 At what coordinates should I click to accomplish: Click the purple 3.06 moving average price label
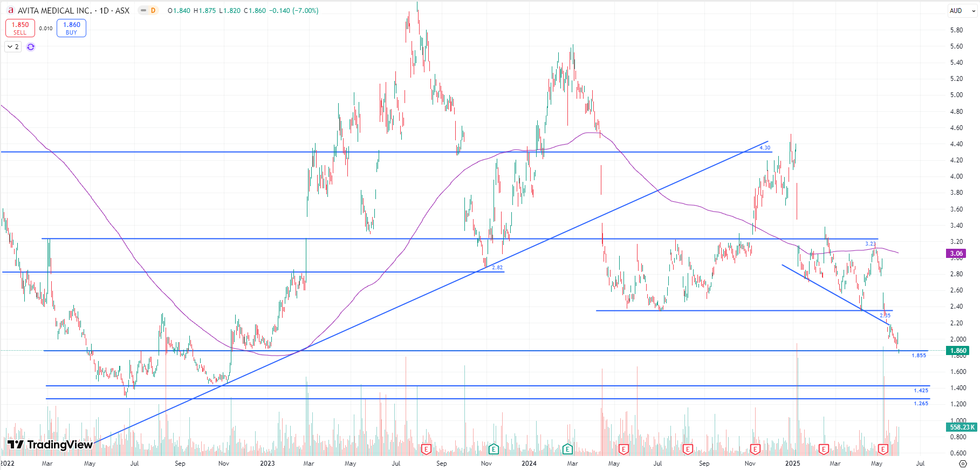[x=956, y=254]
